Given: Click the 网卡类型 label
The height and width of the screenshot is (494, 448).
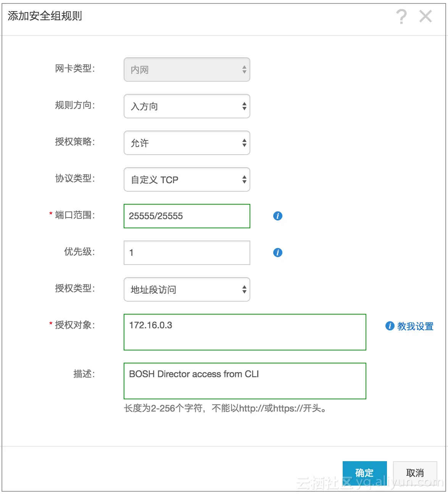Looking at the screenshot, I should (75, 68).
